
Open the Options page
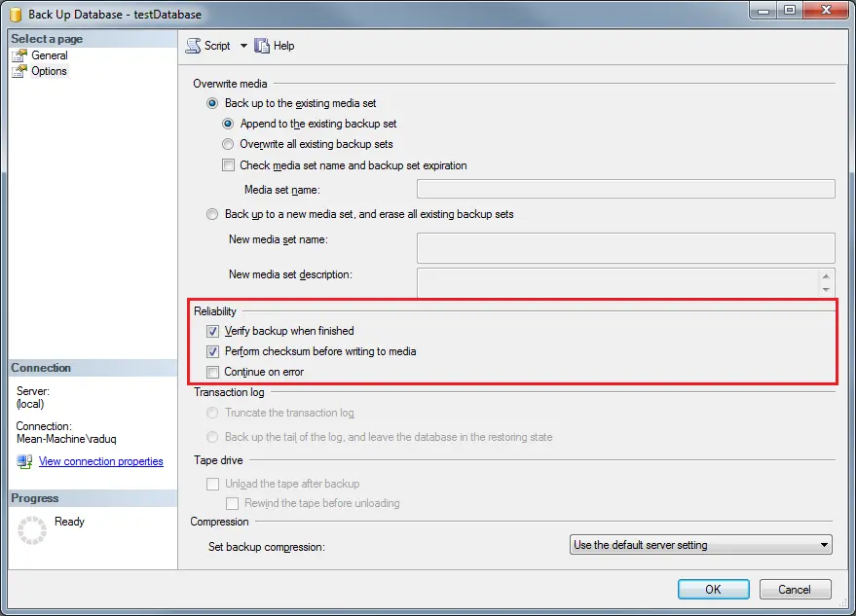coord(49,71)
